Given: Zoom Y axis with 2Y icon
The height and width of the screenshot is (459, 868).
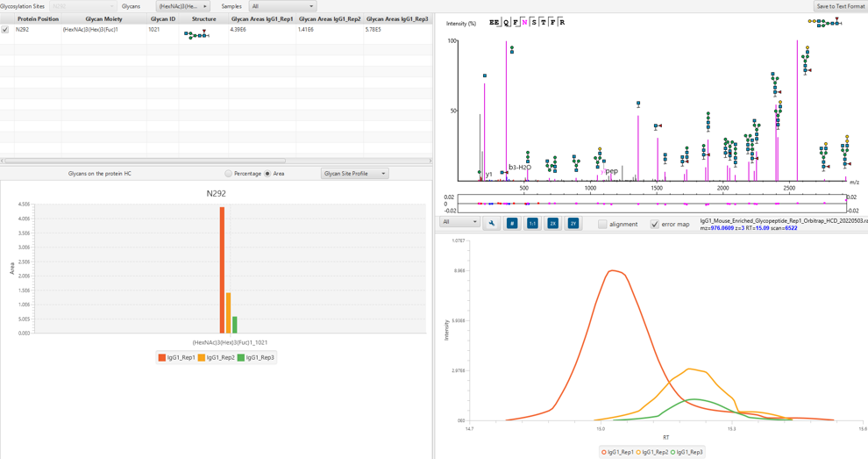Looking at the screenshot, I should pyautogui.click(x=573, y=224).
